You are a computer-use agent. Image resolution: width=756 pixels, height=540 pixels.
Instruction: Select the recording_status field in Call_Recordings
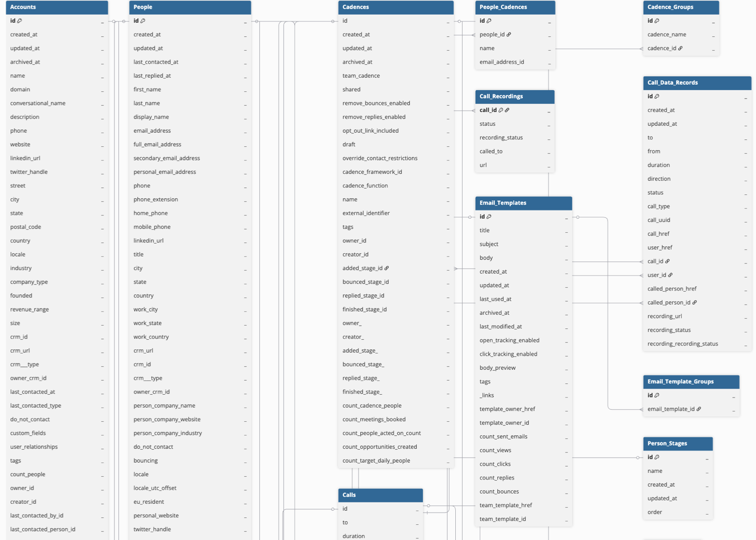[501, 137]
